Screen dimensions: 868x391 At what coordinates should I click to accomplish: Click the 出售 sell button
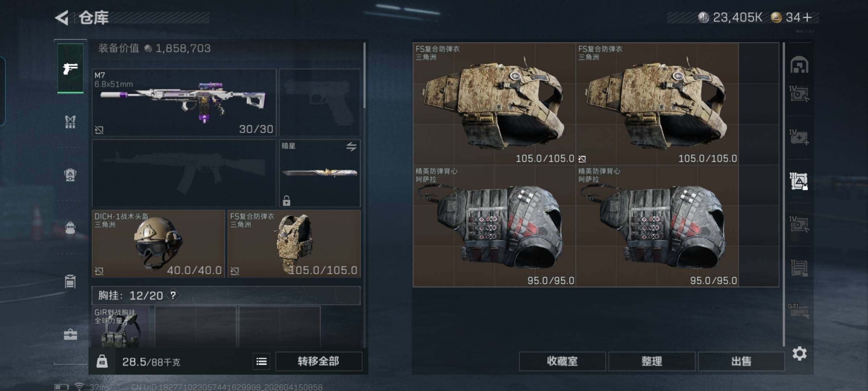pyautogui.click(x=741, y=361)
